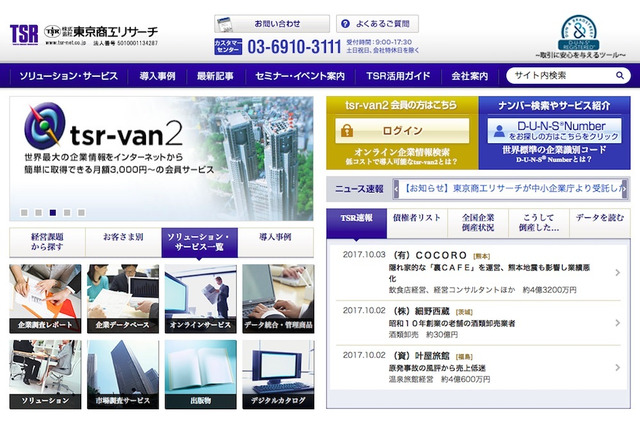
Task: Click the (資) 叶屋旅館 headline
Action: click(x=421, y=356)
